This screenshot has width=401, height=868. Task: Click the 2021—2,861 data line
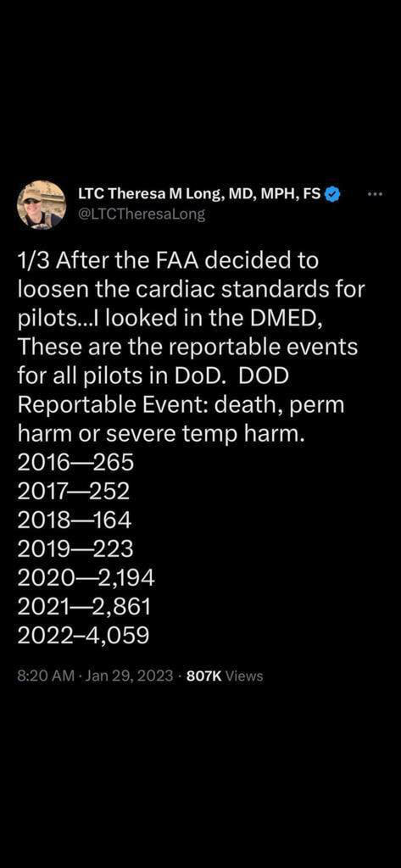[84, 606]
